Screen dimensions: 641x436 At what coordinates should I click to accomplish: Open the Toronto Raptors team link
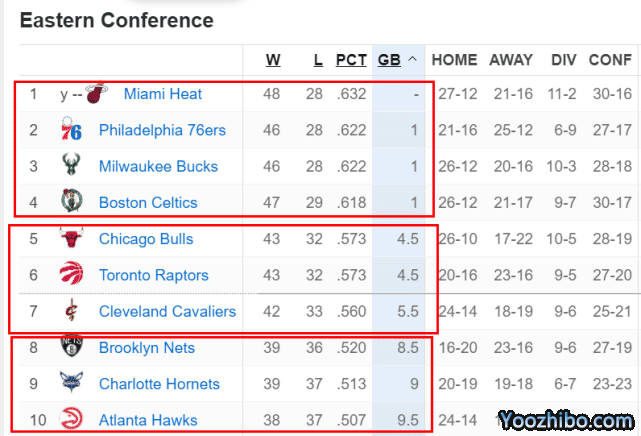coord(153,275)
